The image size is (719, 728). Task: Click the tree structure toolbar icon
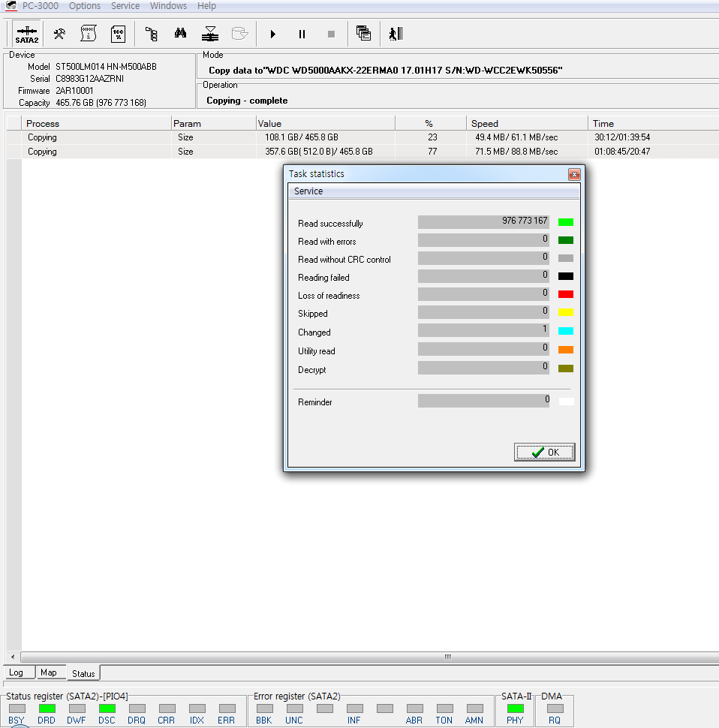[152, 34]
